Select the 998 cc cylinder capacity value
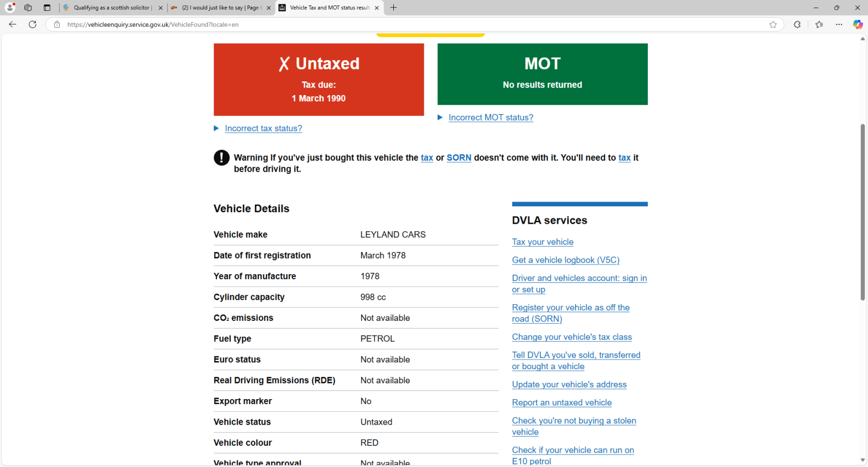 click(x=373, y=297)
